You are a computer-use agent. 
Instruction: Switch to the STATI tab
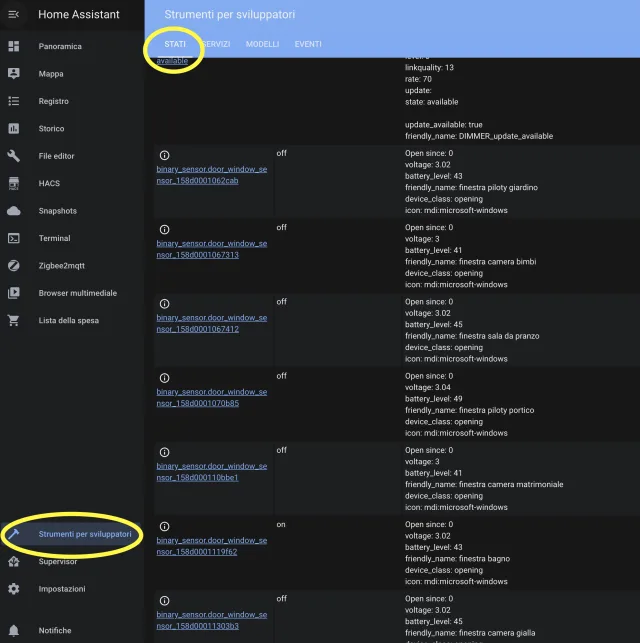click(x=175, y=44)
